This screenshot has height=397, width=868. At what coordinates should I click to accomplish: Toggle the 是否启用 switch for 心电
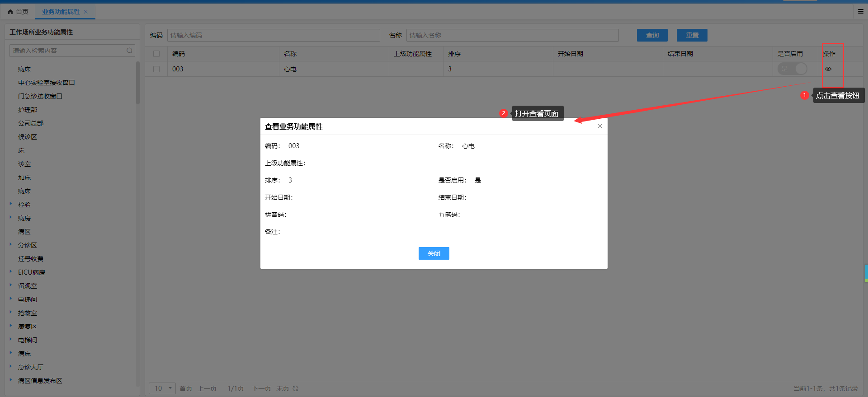(x=792, y=69)
